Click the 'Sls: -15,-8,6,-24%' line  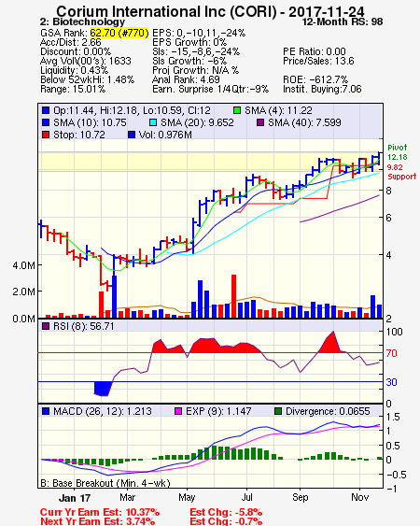click(196, 51)
